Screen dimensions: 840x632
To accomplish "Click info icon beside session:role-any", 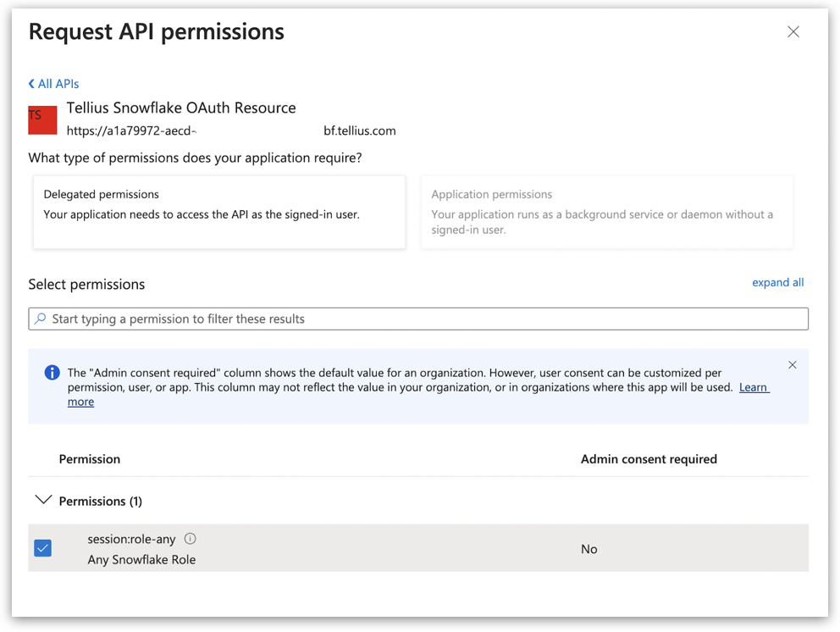I will click(x=191, y=539).
